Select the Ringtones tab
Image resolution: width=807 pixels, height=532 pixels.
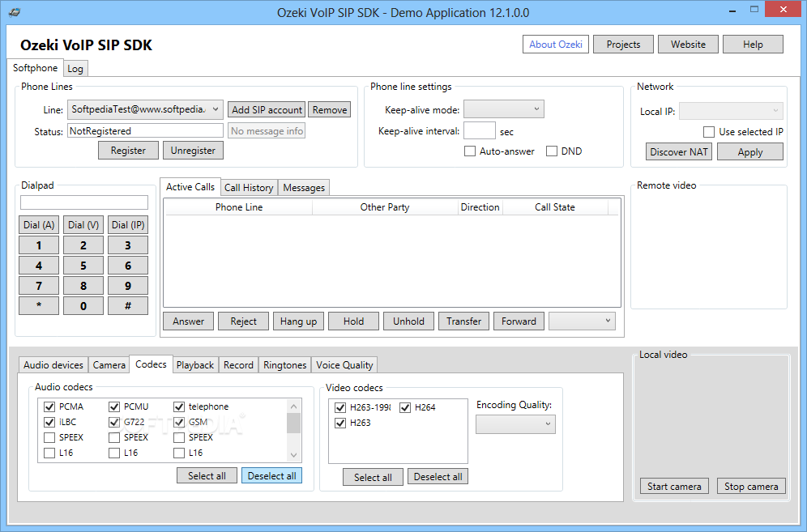pyautogui.click(x=284, y=364)
